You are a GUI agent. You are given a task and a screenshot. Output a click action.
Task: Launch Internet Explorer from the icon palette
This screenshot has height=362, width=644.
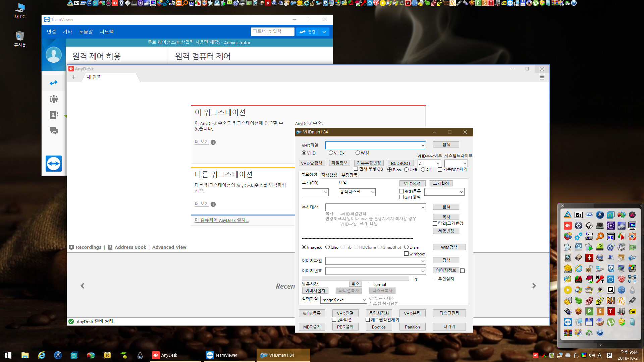(578, 268)
